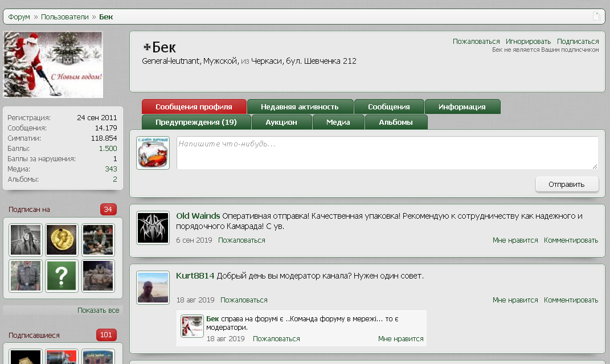Screen dimensions: 610x364
Task: Switch to Информация tab
Action: click(462, 107)
